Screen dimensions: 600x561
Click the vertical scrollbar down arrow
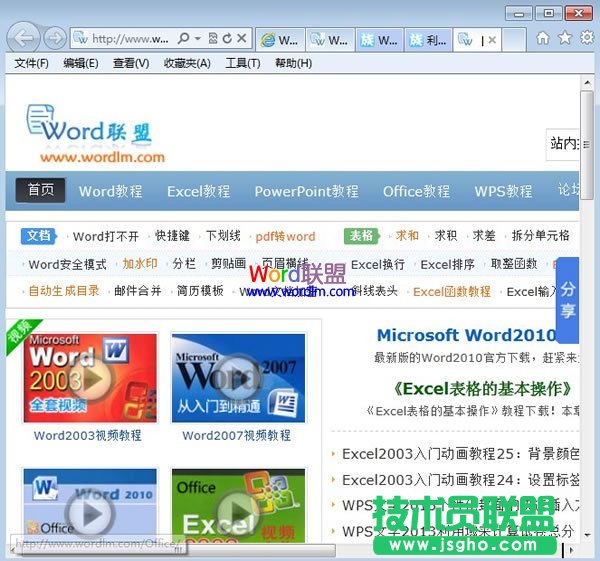point(587,534)
